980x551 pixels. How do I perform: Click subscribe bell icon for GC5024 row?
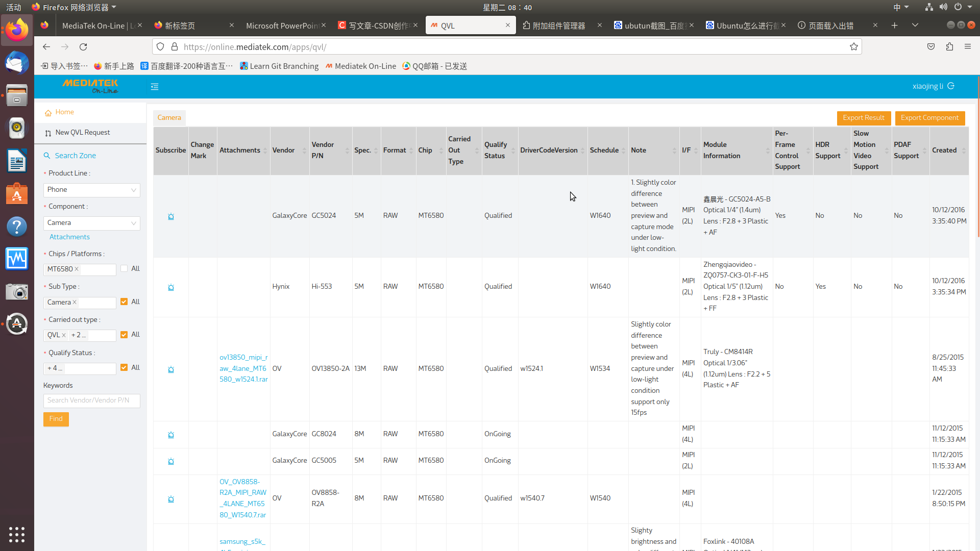click(x=171, y=216)
